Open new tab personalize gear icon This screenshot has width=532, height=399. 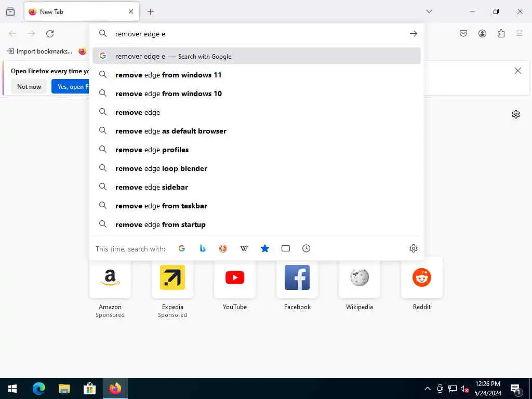click(516, 114)
